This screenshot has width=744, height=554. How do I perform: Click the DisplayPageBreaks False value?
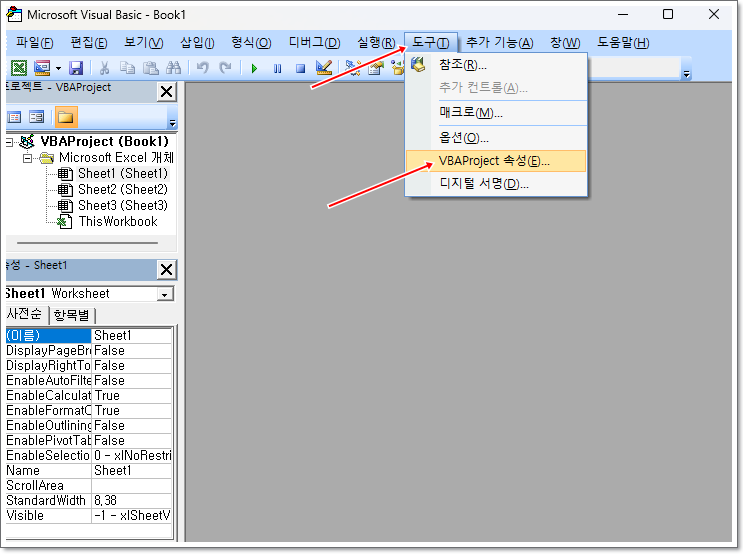[x=131, y=351]
